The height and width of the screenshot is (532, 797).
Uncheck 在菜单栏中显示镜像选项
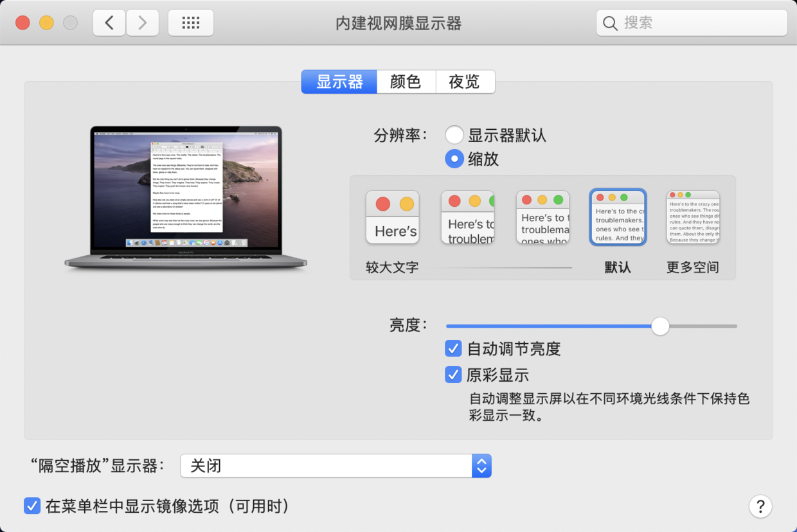(32, 506)
